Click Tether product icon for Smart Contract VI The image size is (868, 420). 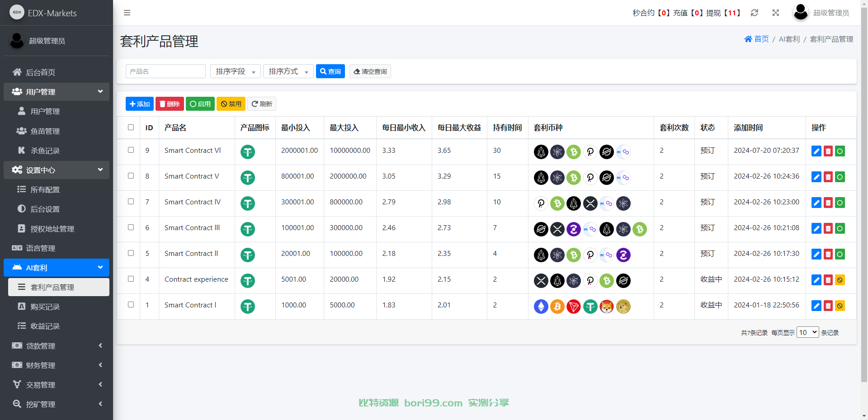click(x=248, y=152)
